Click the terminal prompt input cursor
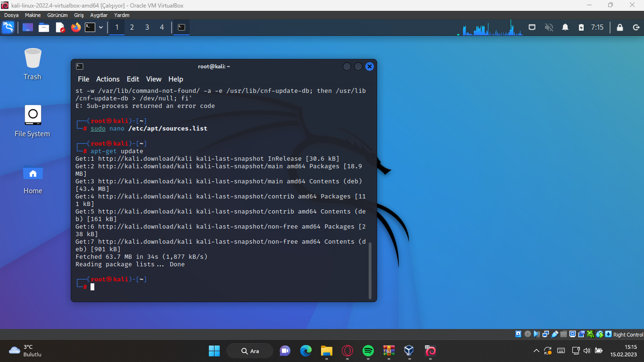This screenshot has width=644, height=362. [92, 287]
